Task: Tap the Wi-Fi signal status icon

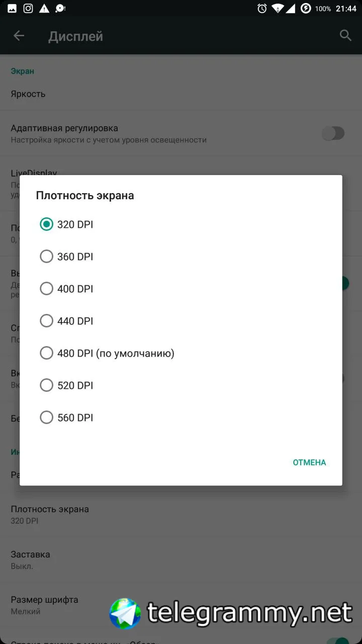Action: [277, 9]
